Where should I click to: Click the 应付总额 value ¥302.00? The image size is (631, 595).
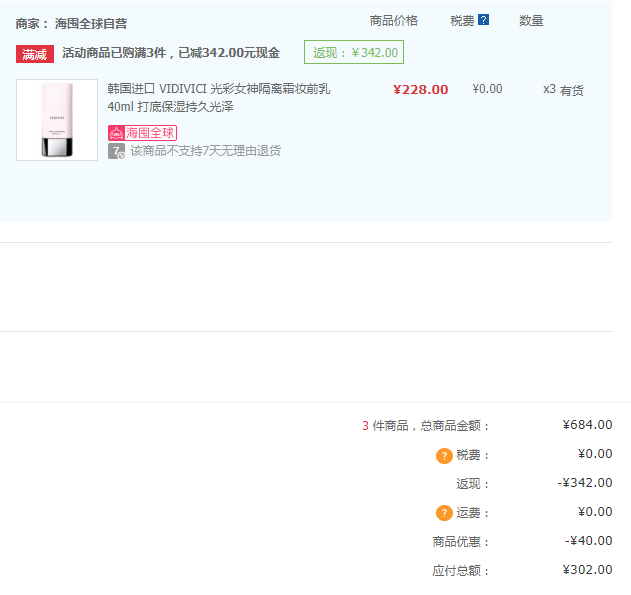click(x=588, y=570)
